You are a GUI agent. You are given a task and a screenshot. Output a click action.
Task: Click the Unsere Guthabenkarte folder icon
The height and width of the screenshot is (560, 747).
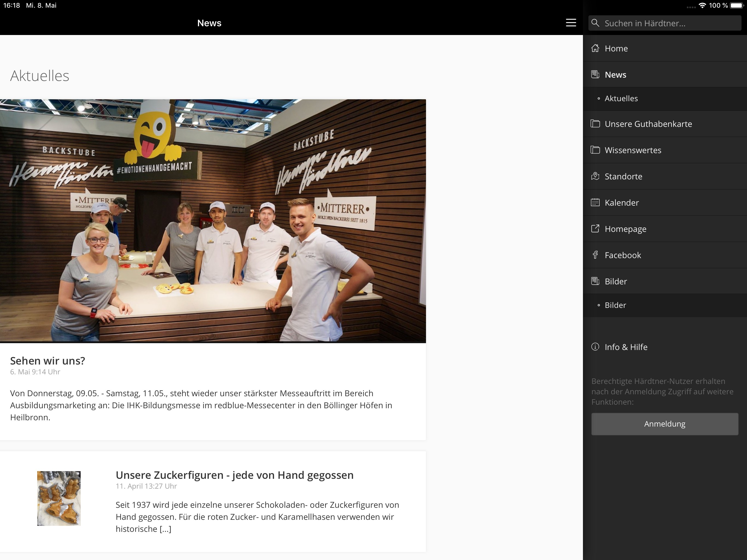coord(595,124)
